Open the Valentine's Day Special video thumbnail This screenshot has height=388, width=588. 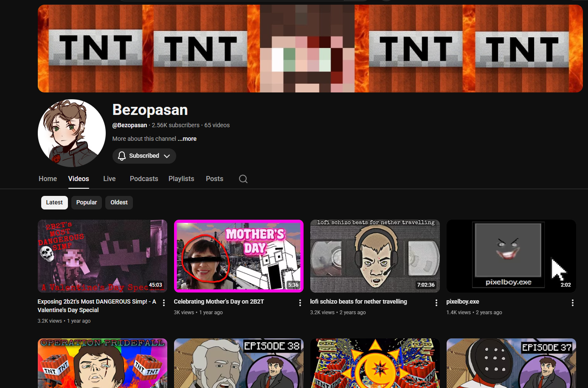point(102,256)
